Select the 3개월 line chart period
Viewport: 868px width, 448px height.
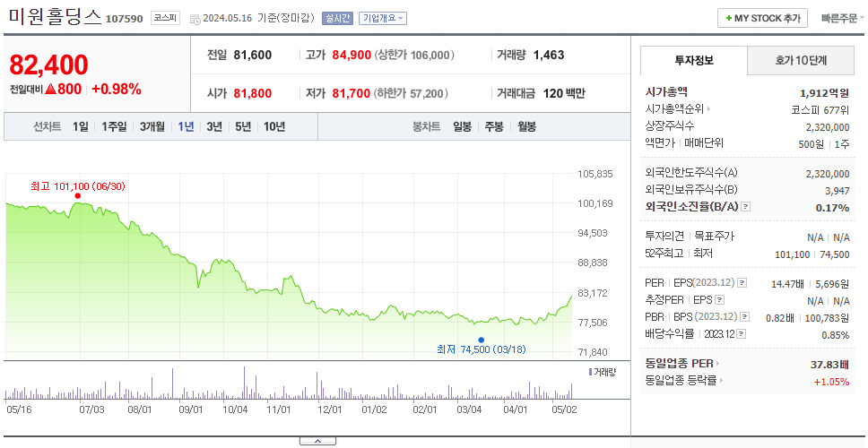click(x=152, y=126)
